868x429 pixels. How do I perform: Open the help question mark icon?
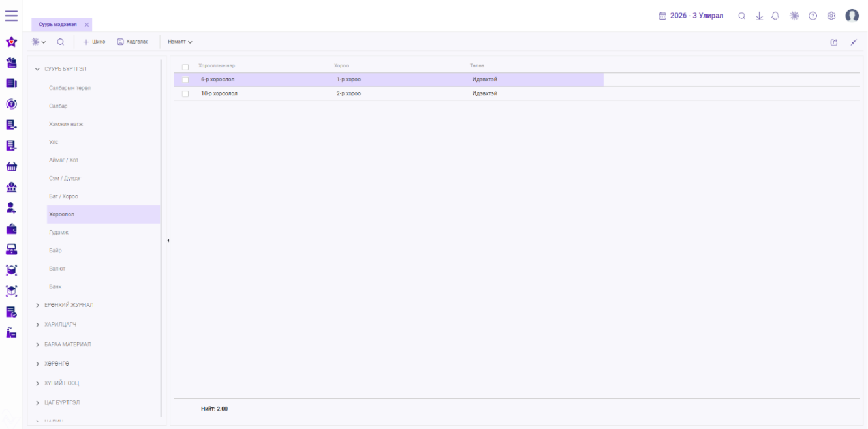click(x=813, y=16)
